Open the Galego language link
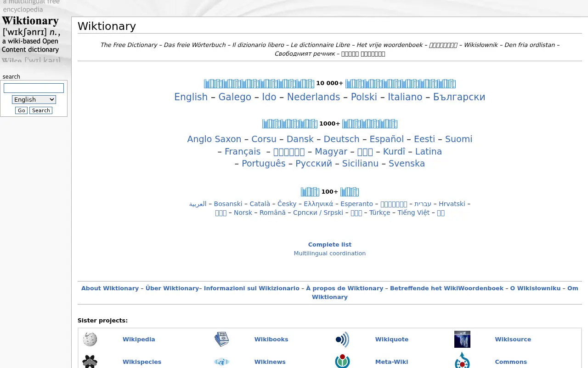The width and height of the screenshot is (588, 368). 235,97
